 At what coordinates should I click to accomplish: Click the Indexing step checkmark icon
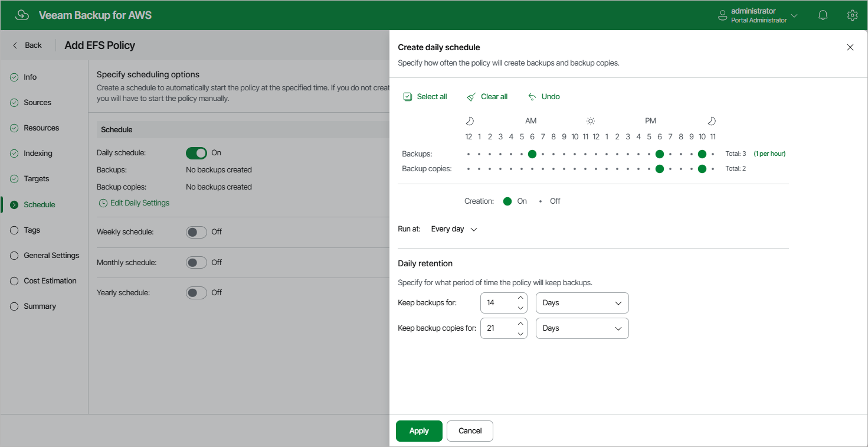(14, 154)
